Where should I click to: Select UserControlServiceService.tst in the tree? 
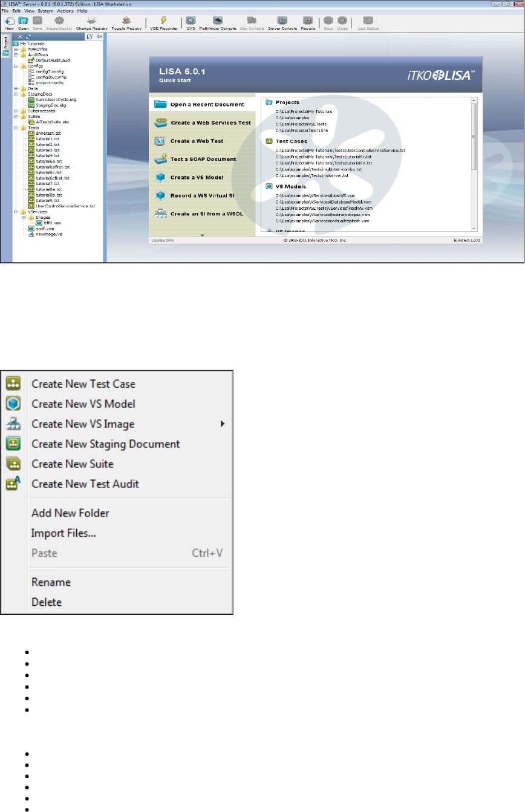tap(65, 206)
